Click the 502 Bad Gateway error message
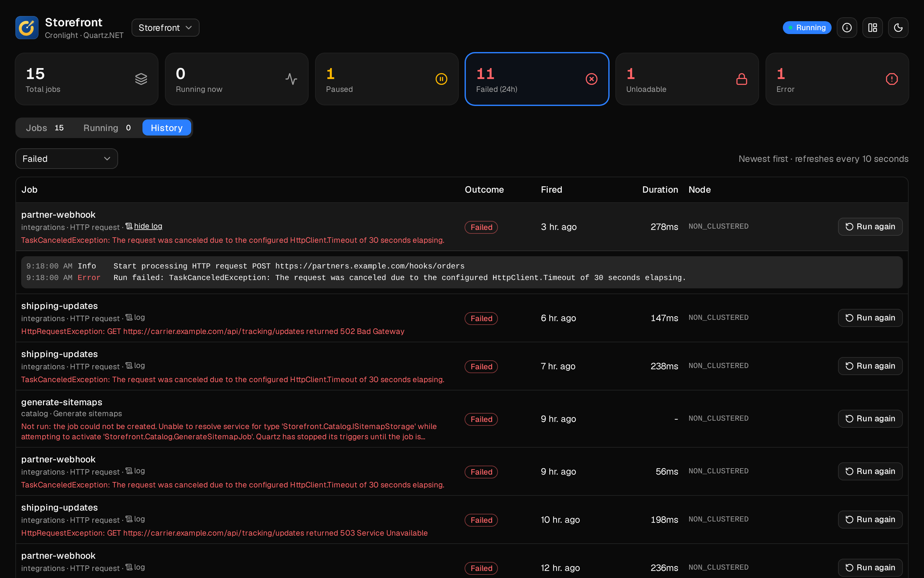The image size is (924, 578). tap(213, 331)
